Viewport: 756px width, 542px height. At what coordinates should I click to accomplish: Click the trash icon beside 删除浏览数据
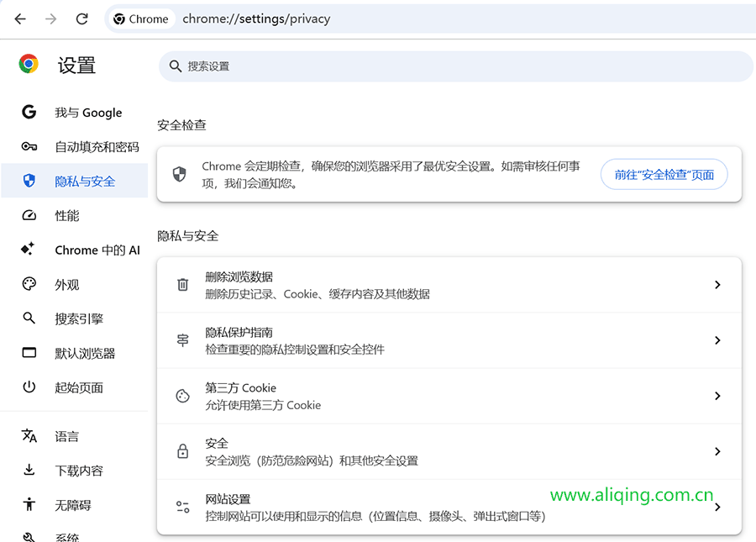pyautogui.click(x=183, y=285)
